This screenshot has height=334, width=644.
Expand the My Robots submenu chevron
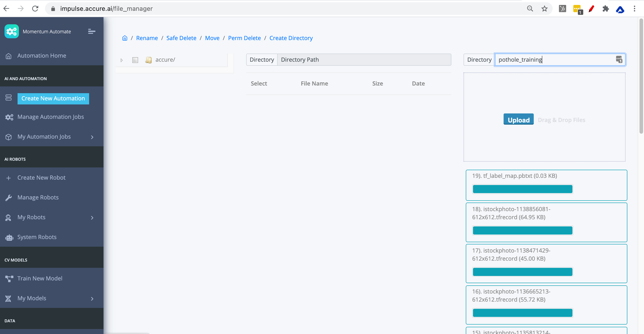[92, 217]
